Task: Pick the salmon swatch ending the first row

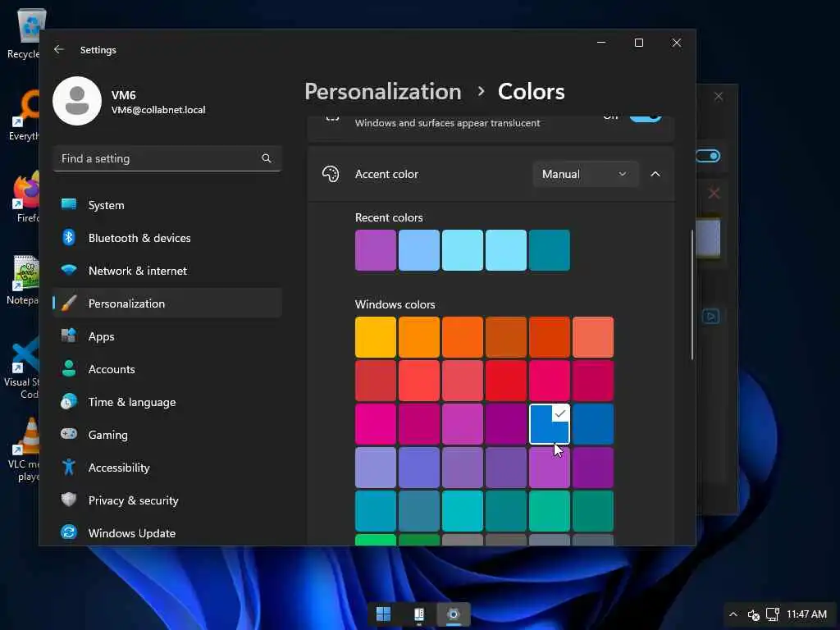Action: click(x=592, y=337)
